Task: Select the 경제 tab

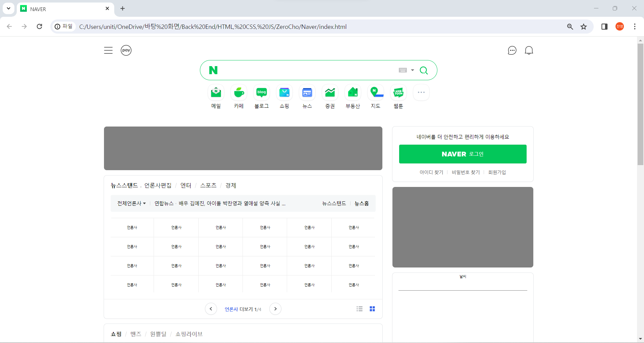Action: tap(231, 185)
